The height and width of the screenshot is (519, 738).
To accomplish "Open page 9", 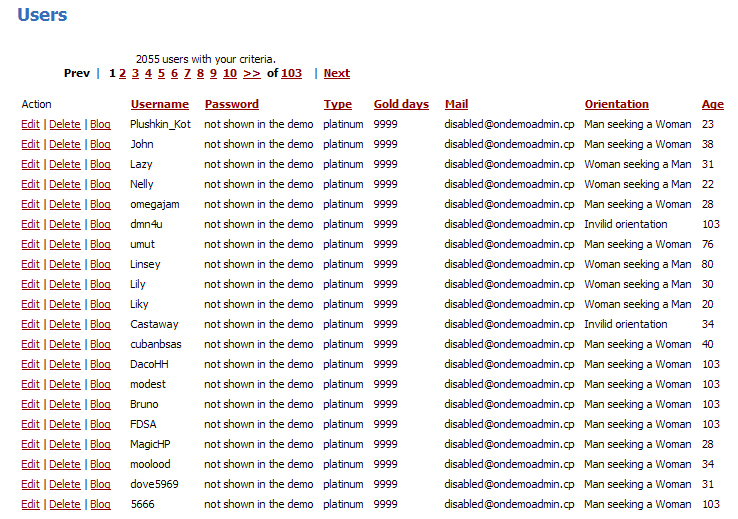I will click(213, 73).
